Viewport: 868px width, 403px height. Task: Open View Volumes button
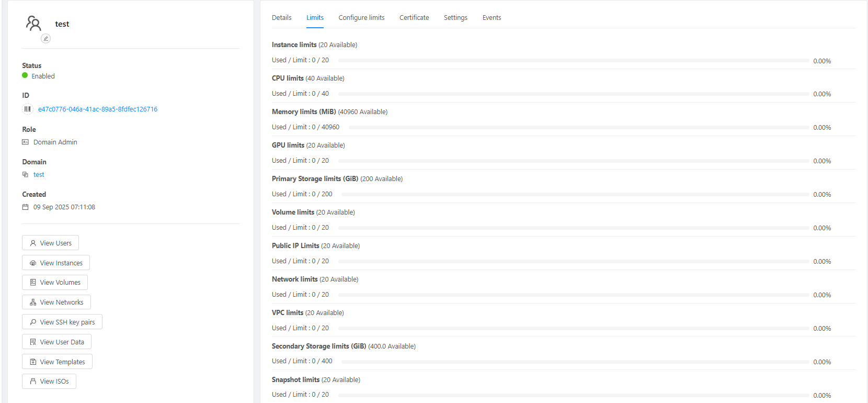[55, 283]
